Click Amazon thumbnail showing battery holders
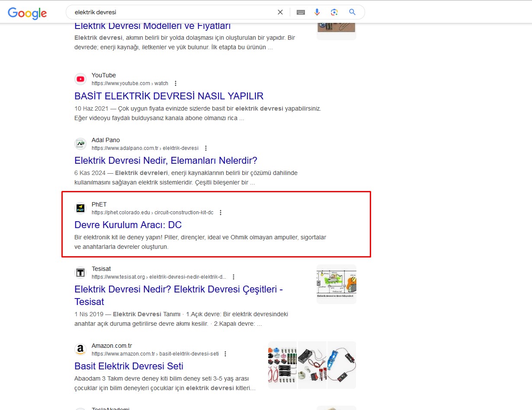The height and width of the screenshot is (410, 532). coord(282,365)
